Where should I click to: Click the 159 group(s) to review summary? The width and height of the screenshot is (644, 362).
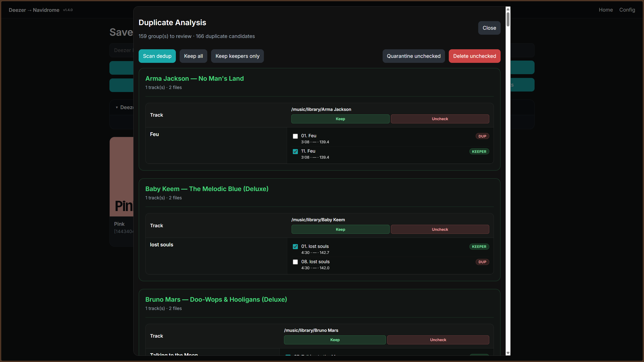tap(165, 36)
